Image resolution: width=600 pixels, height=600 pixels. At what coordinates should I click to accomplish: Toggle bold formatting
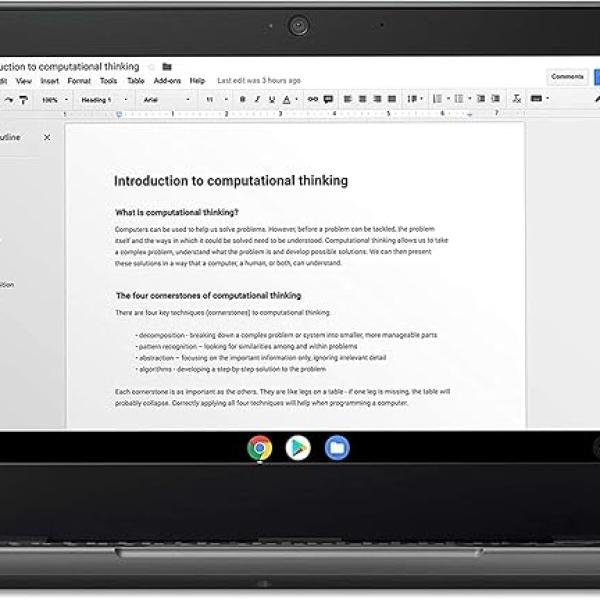pyautogui.click(x=242, y=99)
